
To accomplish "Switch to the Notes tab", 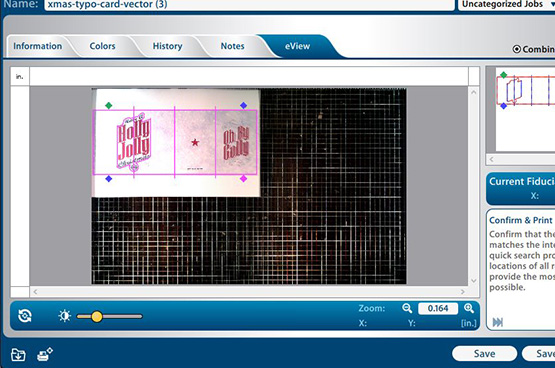I will 233,46.
